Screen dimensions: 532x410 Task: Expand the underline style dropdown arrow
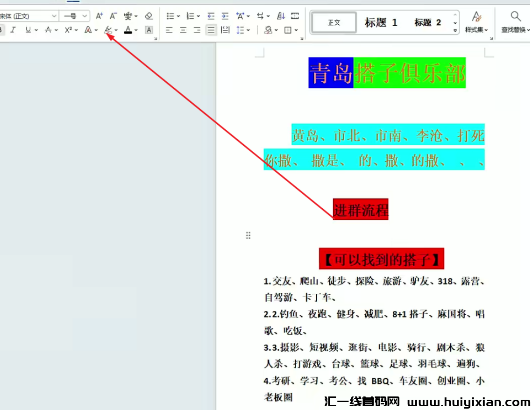coord(36,30)
